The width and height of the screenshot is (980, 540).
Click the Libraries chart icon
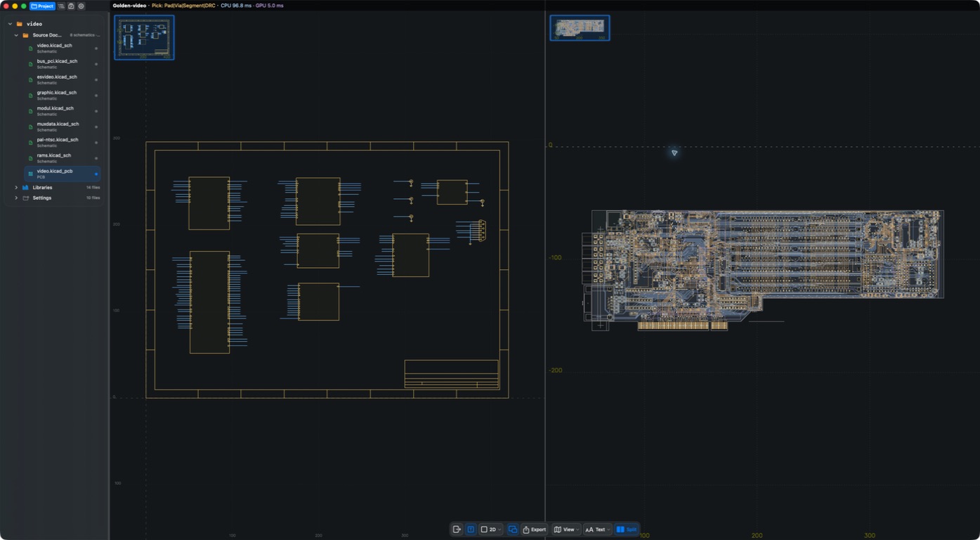[x=26, y=188]
